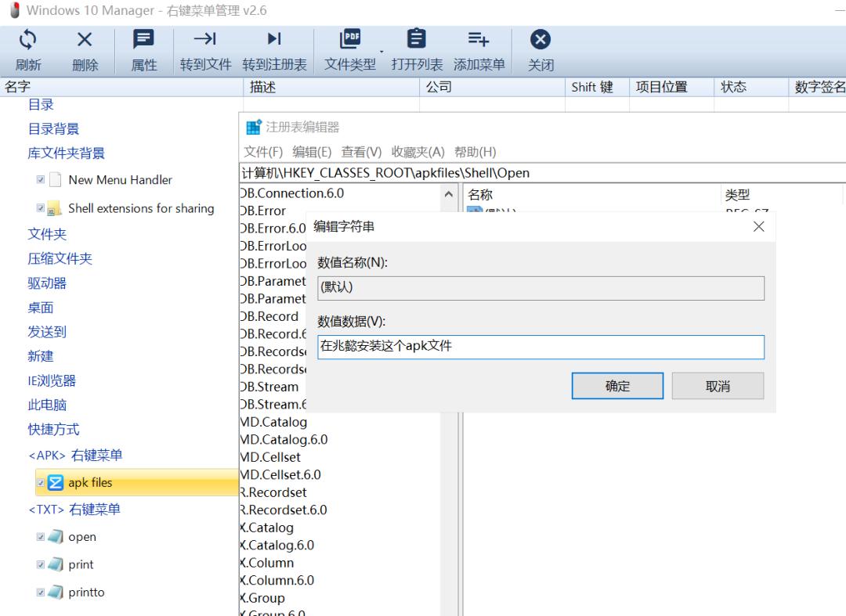
Task: Toggle the open entry checkbox
Action: coord(41,537)
